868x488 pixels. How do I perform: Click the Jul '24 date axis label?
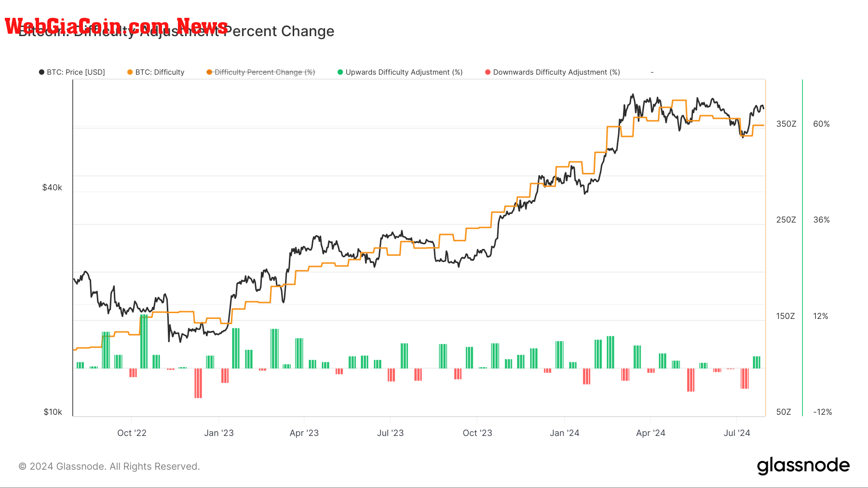coord(737,433)
